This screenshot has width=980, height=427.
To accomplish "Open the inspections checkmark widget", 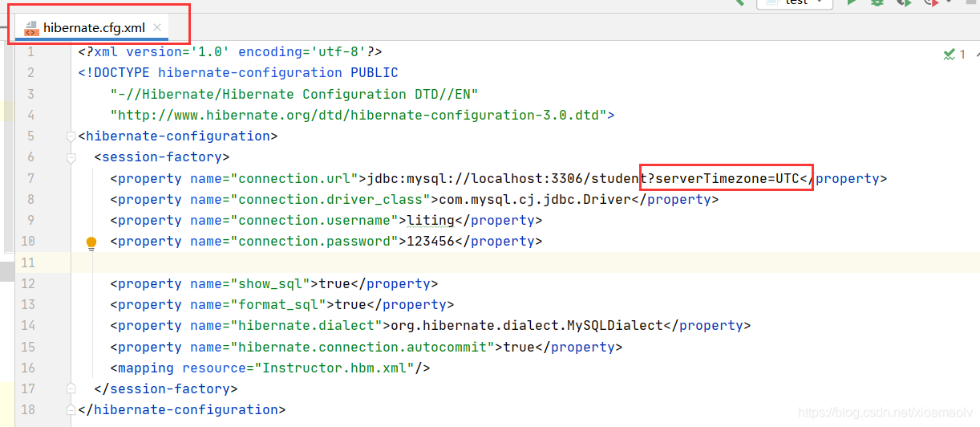I will 954,55.
